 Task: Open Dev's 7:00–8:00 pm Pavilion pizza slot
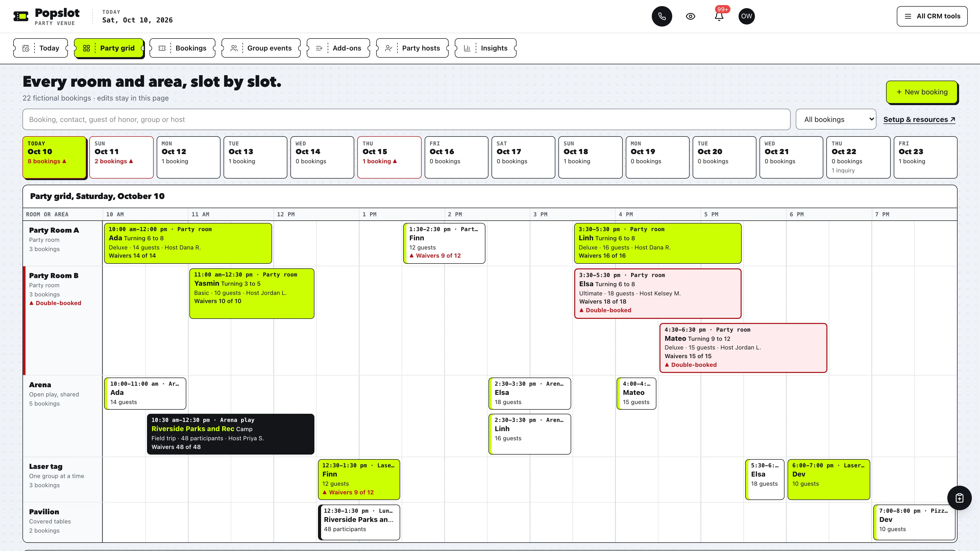pos(914,522)
